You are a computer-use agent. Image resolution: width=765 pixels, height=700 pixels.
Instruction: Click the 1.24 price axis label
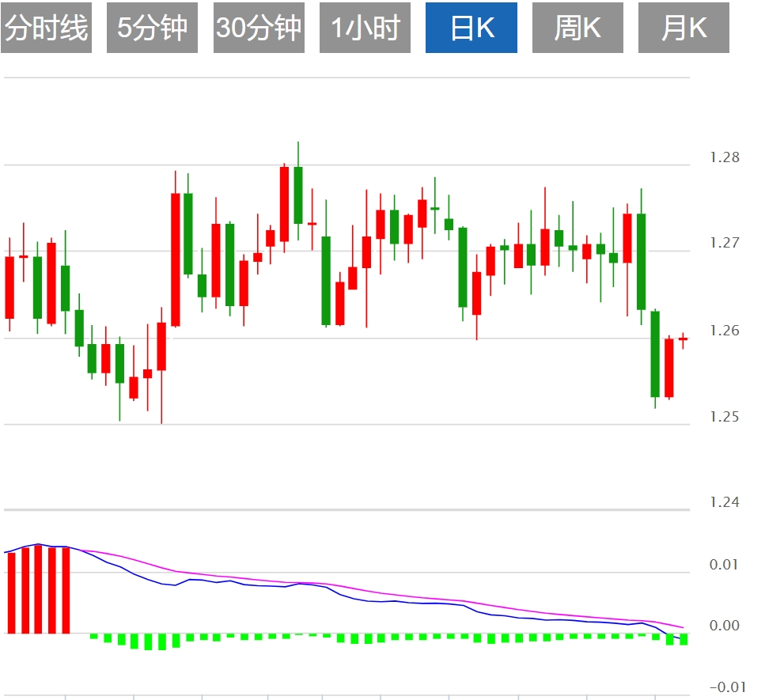pyautogui.click(x=725, y=503)
